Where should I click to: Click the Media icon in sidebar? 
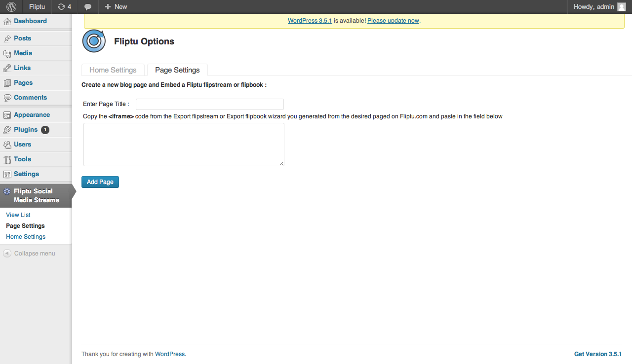tap(7, 53)
